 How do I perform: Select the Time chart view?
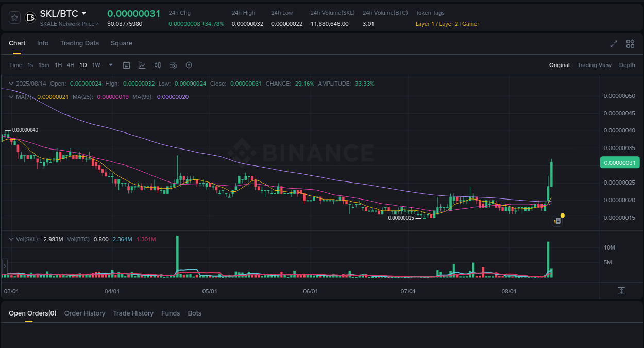point(15,65)
